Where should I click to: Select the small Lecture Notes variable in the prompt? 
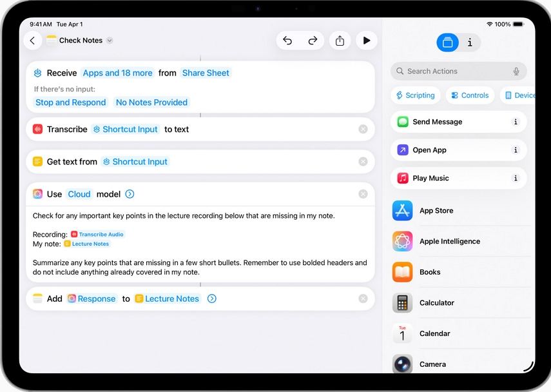(87, 244)
